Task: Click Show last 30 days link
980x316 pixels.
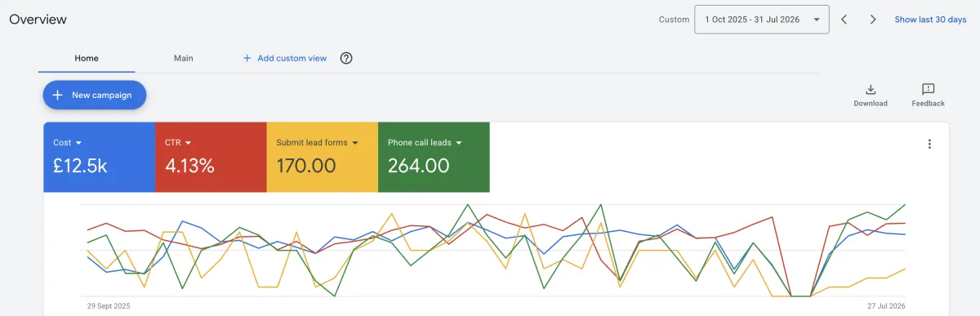Action: 930,20
